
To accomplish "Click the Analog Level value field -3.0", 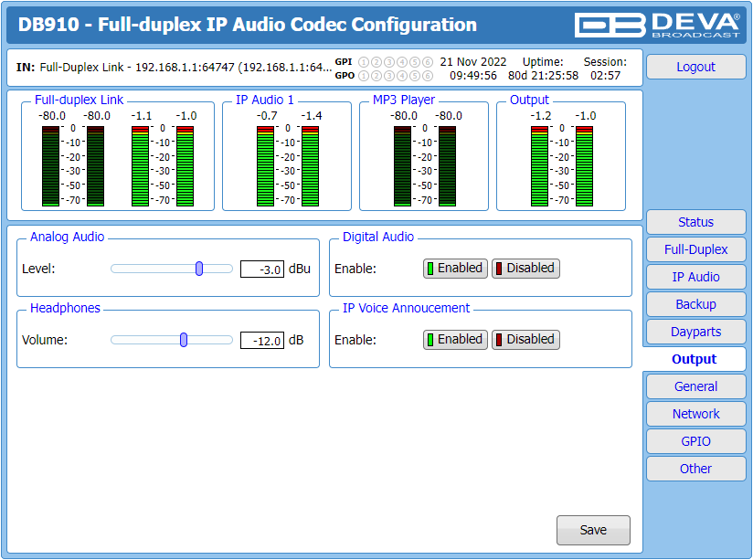I will click(262, 269).
